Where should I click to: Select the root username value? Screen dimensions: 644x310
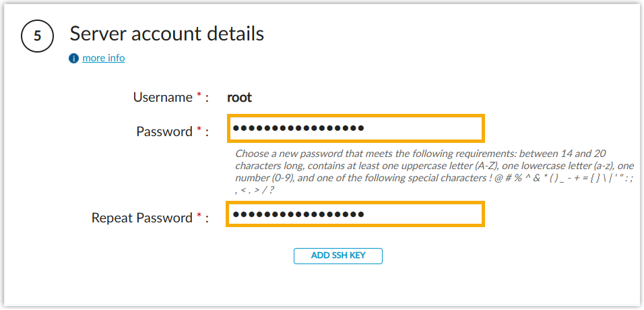[x=239, y=97]
